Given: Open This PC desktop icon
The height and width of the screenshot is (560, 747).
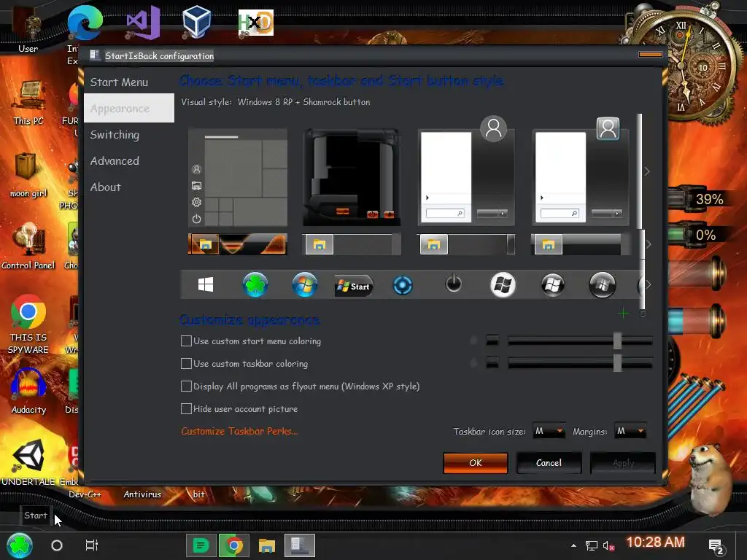Looking at the screenshot, I should point(28,102).
